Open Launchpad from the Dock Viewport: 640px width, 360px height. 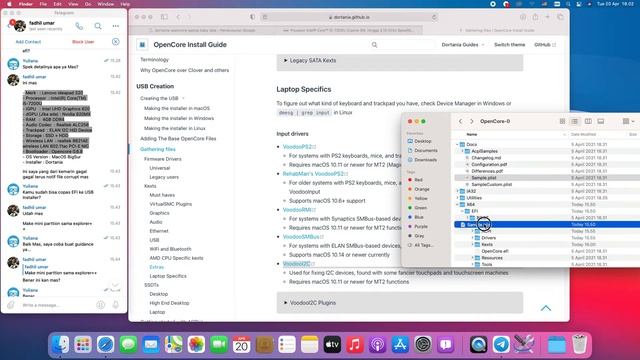pos(83,344)
